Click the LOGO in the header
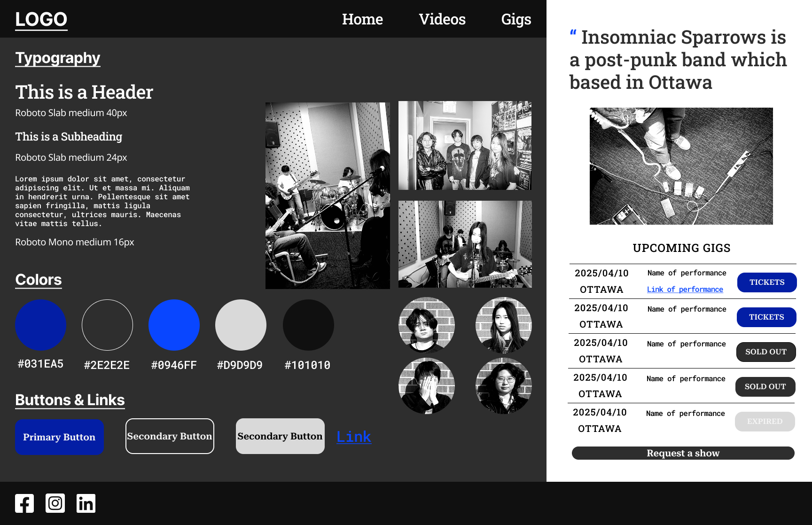The image size is (812, 525). [41, 20]
